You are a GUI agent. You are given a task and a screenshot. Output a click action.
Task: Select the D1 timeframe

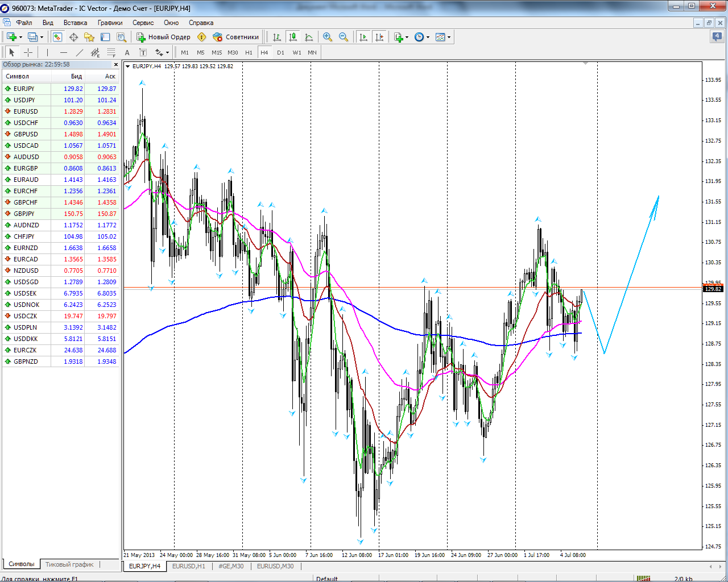tap(280, 52)
